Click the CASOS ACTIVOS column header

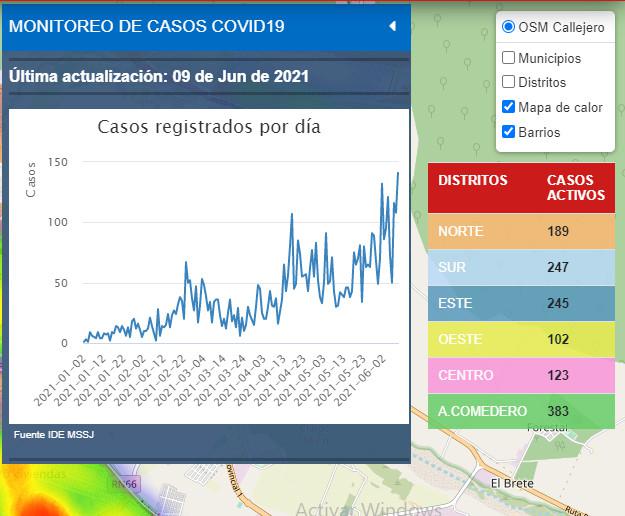576,188
